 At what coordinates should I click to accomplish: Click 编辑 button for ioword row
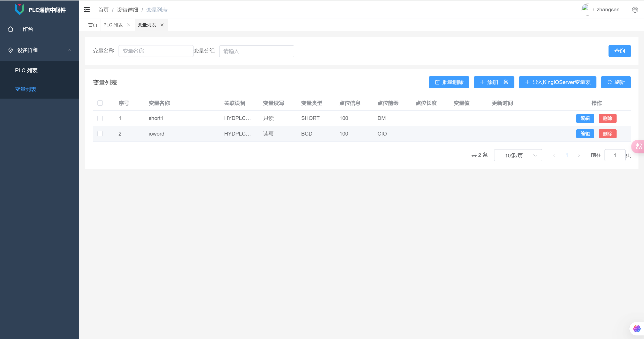pyautogui.click(x=585, y=134)
